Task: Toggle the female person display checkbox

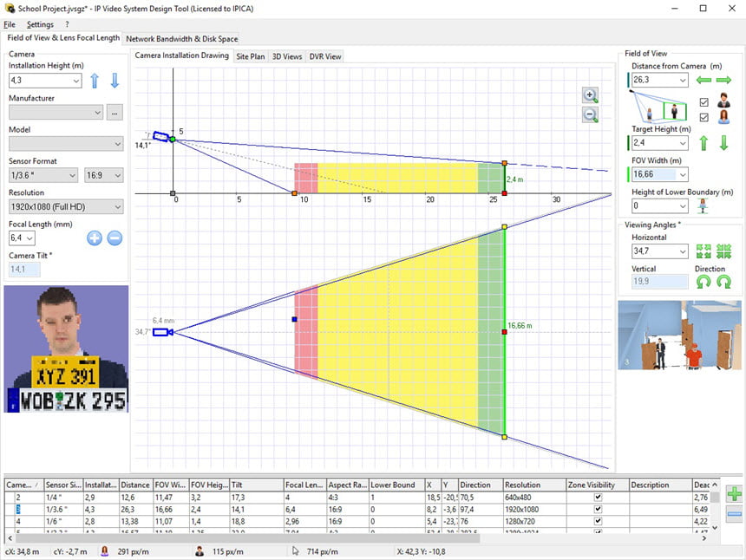Action: tap(704, 117)
